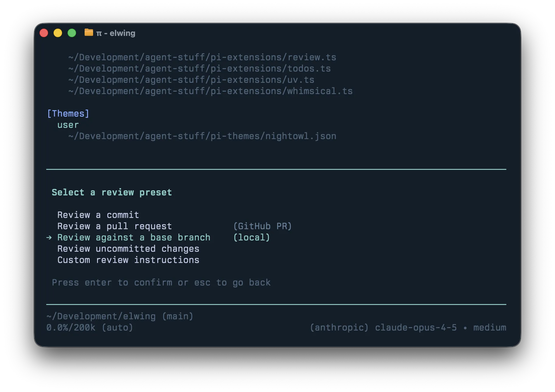
Task: Click the folder icon in title bar
Action: (x=89, y=32)
